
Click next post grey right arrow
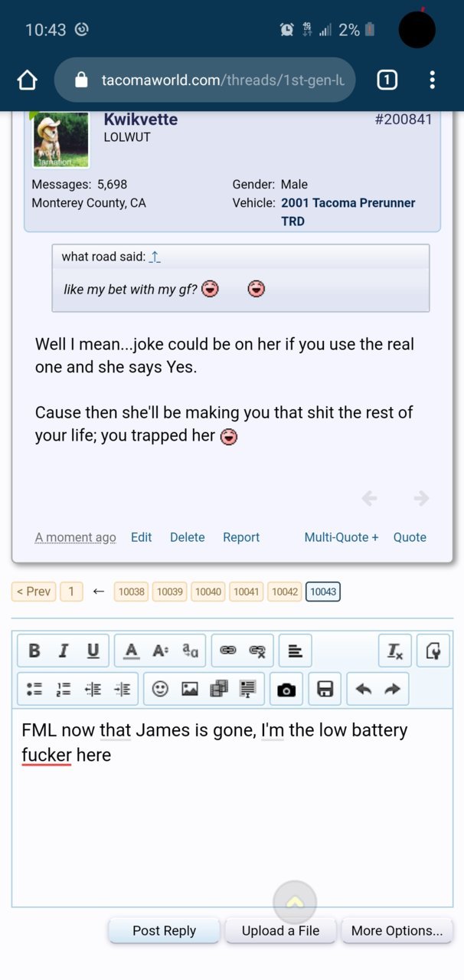click(421, 499)
